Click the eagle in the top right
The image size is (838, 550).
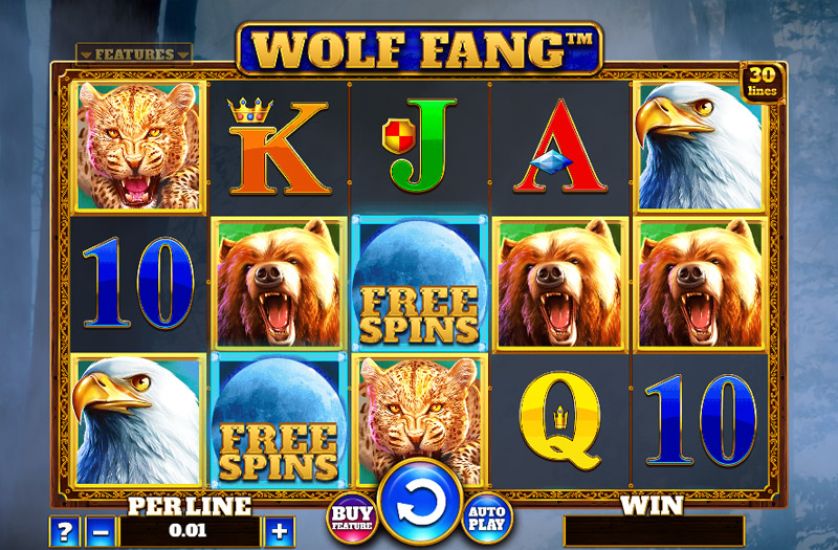tap(700, 146)
